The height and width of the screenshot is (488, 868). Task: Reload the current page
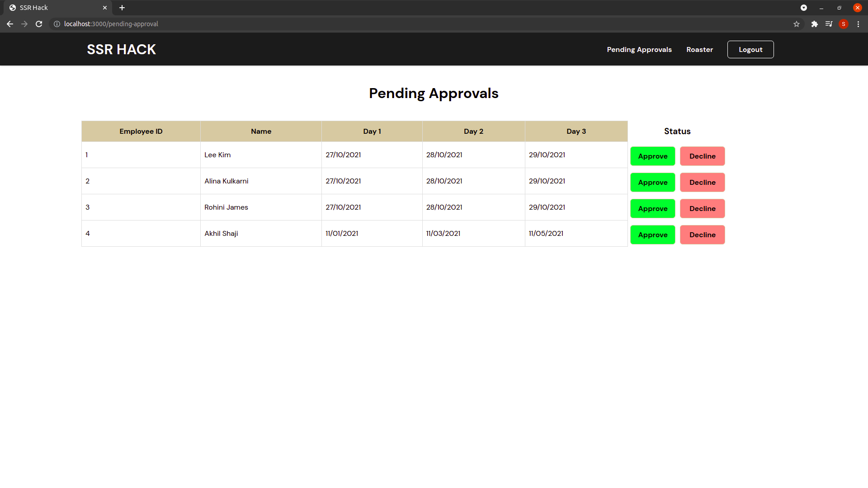coord(39,24)
